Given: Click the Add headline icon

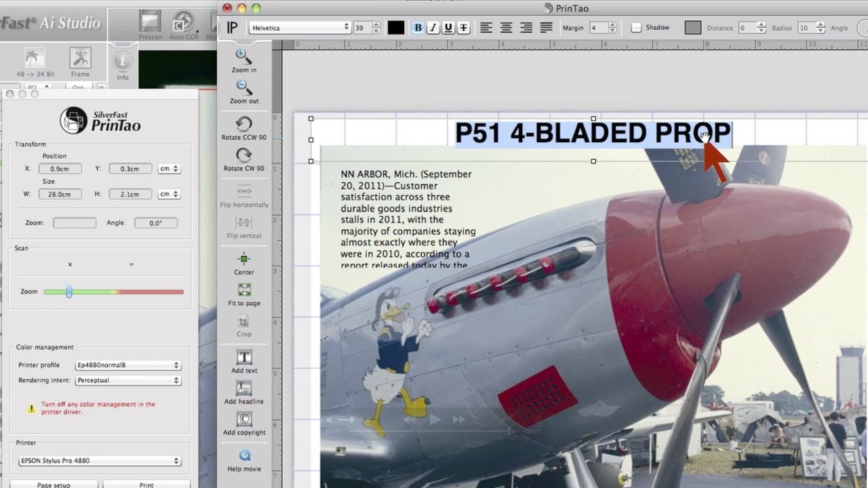Looking at the screenshot, I should [243, 388].
